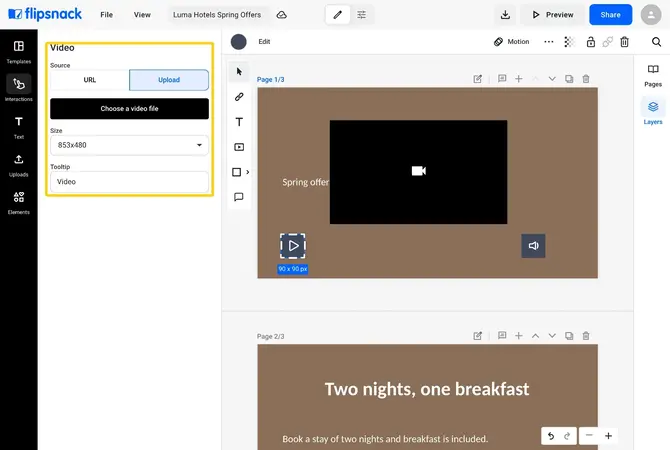Select the shape rectangle tool
Viewport: 670px width, 450px height.
236,172
